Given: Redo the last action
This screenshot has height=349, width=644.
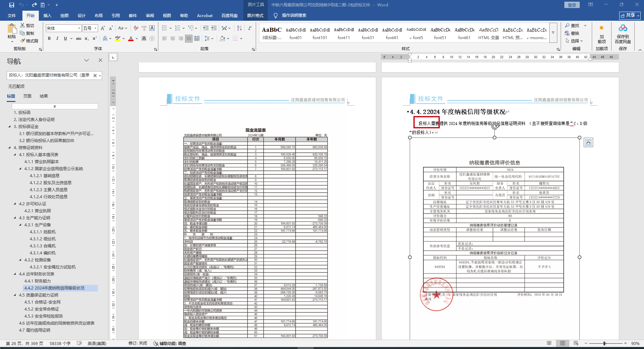Looking at the screenshot, I should click(34, 5).
